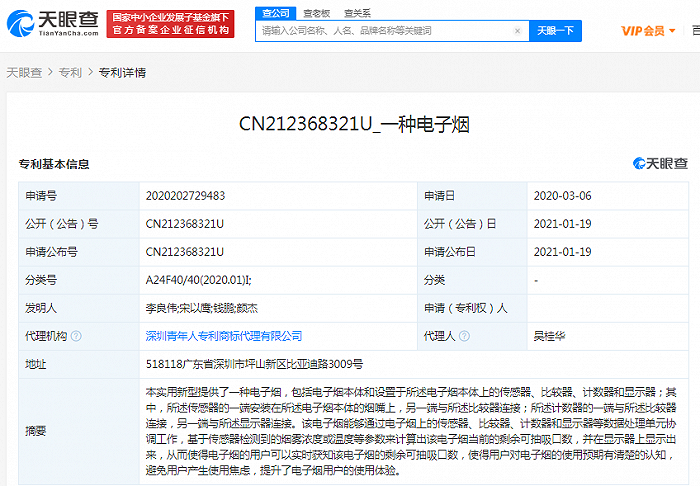Show help icon next to 代理机构

76,336
